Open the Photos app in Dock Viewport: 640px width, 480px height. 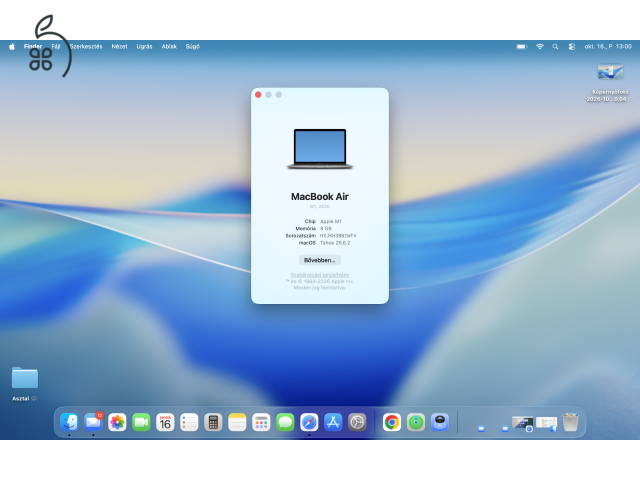[x=117, y=422]
